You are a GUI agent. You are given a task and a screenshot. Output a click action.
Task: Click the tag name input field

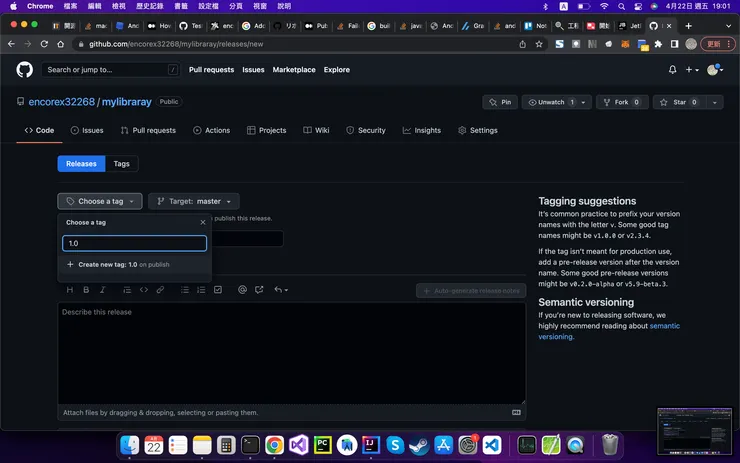[134, 243]
